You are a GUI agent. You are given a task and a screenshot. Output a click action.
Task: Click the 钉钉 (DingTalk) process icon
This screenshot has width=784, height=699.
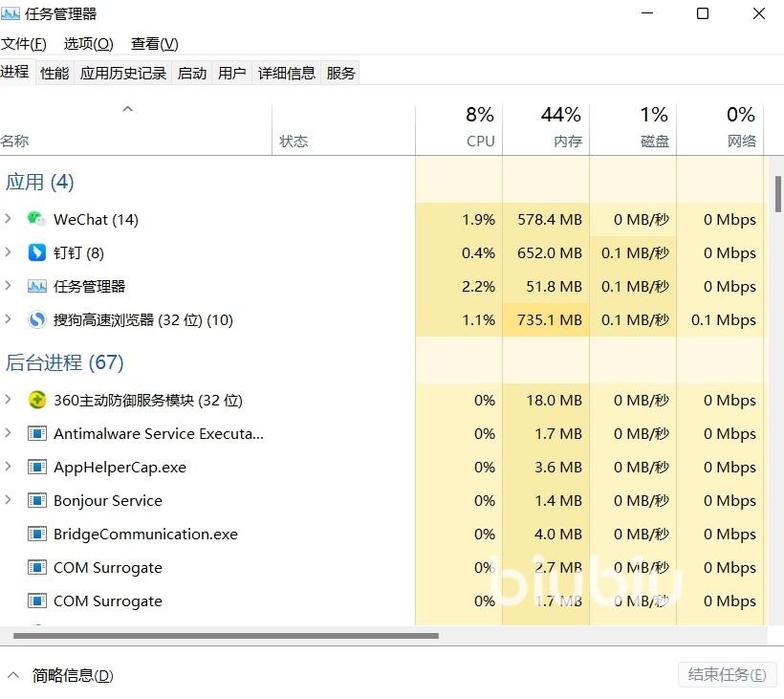[36, 252]
